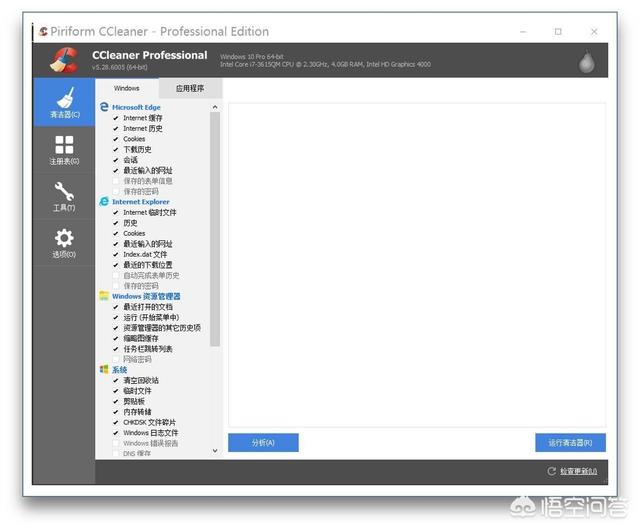Close the CCleaner window

594,31
